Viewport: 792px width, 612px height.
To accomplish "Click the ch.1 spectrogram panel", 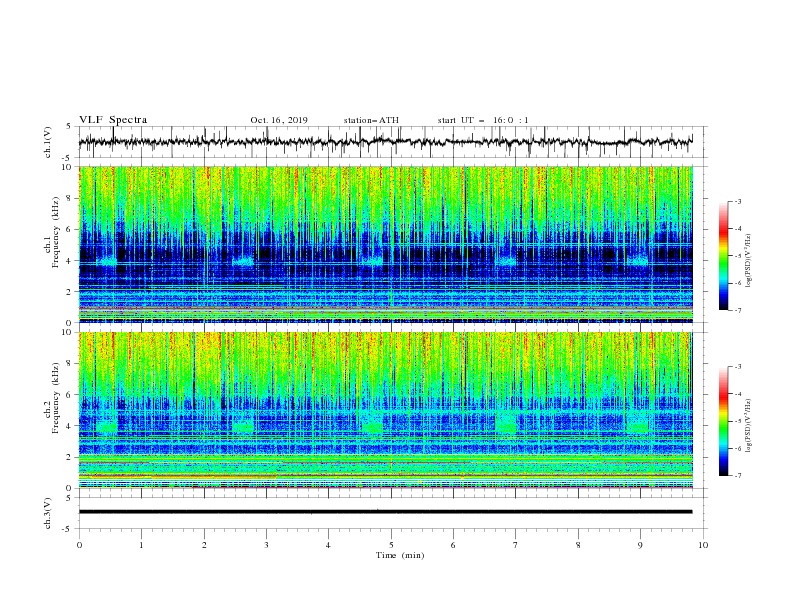I will (x=385, y=244).
